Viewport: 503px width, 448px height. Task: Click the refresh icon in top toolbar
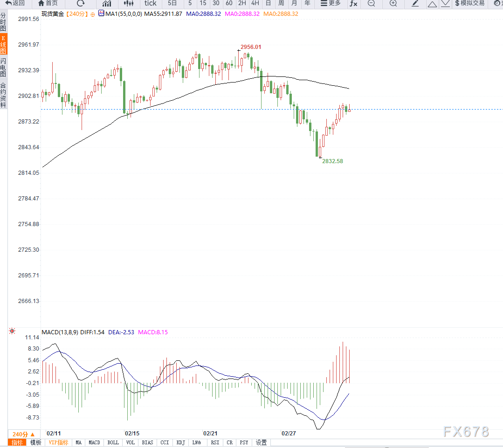(x=81, y=3)
